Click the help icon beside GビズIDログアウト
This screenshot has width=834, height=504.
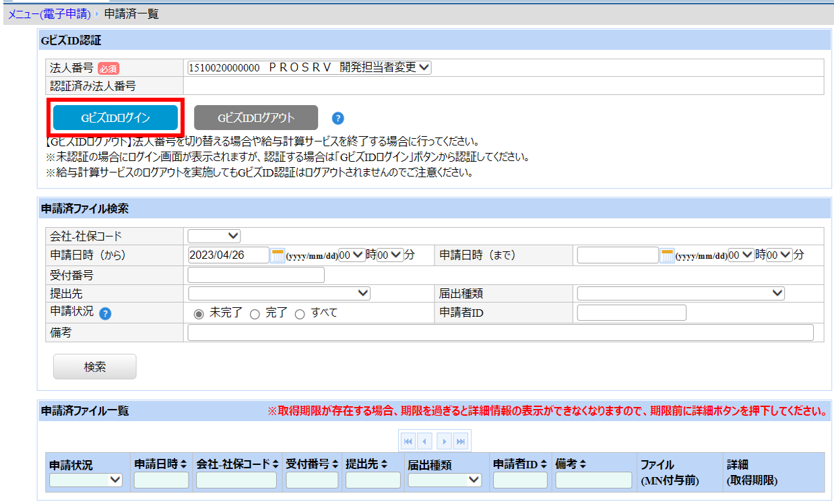pyautogui.click(x=338, y=118)
